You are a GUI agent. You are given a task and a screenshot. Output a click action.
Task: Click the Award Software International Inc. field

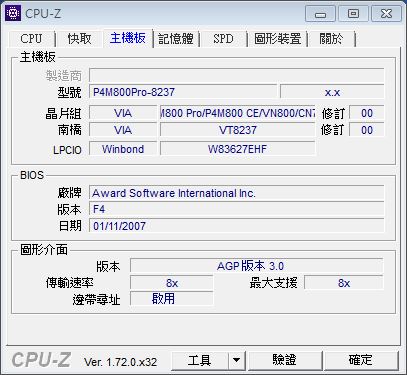coord(236,193)
